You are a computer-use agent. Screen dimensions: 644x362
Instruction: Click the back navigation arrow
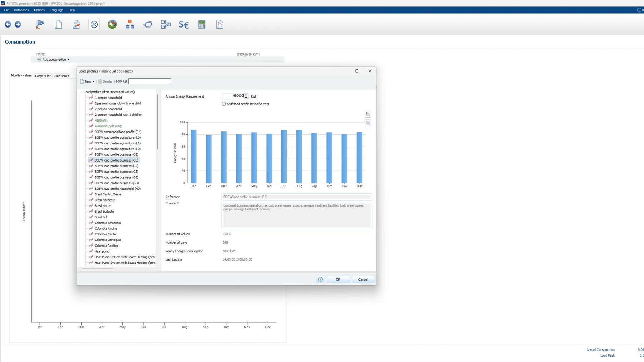pyautogui.click(x=8, y=24)
